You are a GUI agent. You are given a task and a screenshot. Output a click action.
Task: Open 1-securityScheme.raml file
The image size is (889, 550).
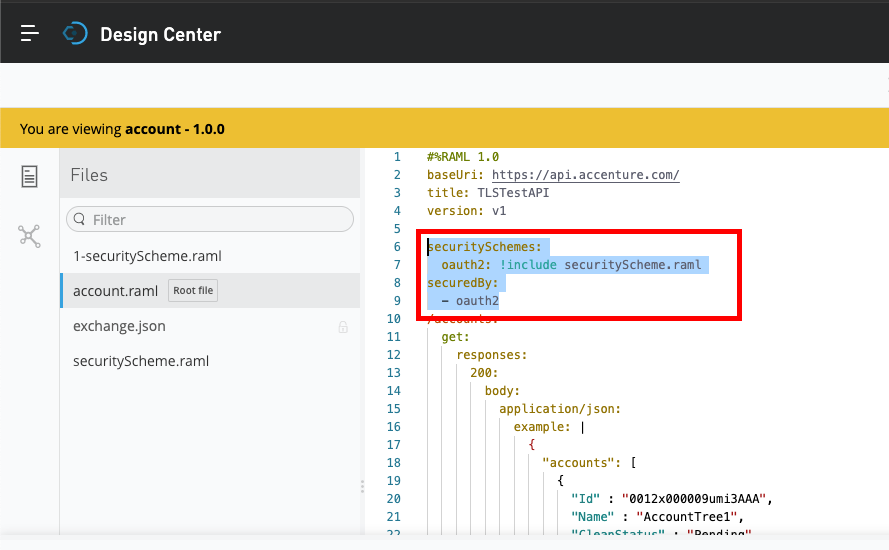pos(147,256)
